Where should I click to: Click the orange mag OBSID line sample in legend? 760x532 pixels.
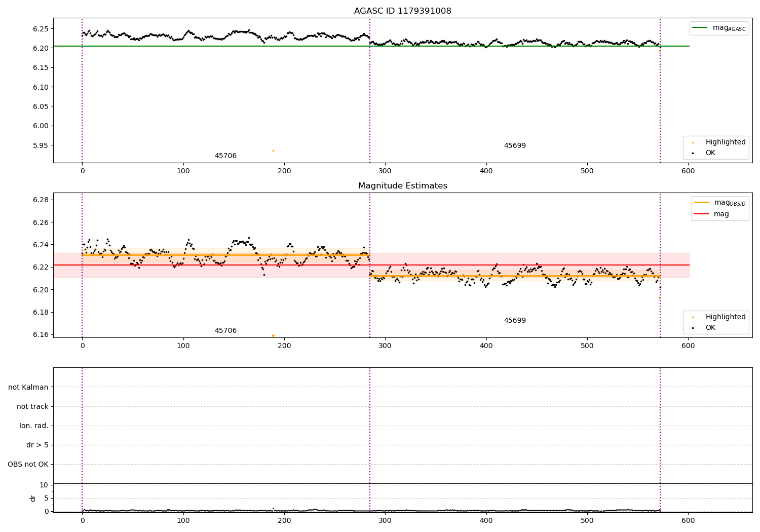click(x=702, y=203)
